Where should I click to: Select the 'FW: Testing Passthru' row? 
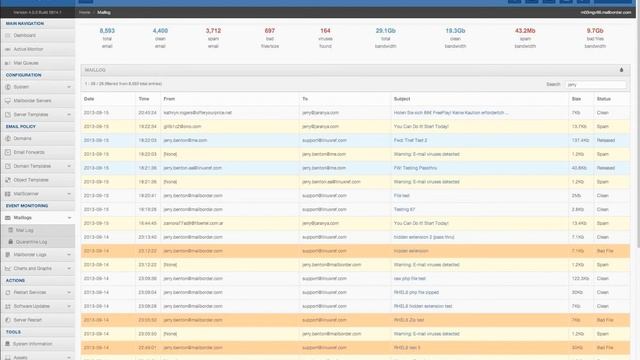tap(355, 168)
